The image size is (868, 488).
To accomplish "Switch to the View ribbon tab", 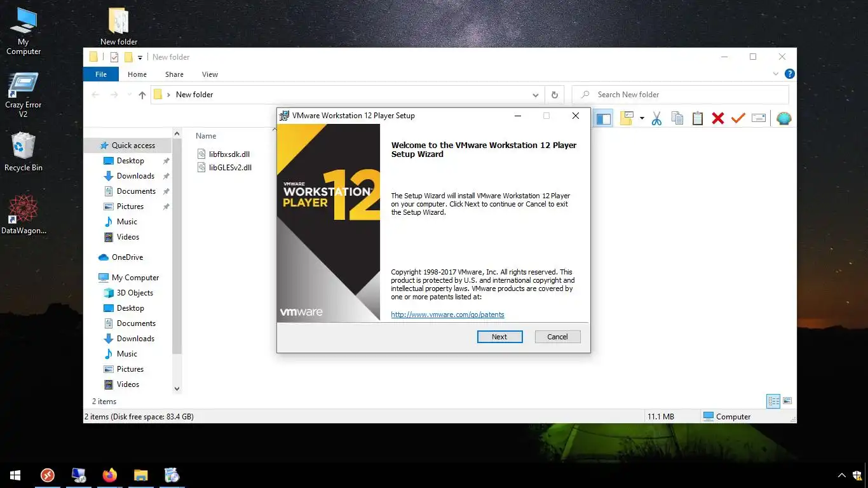I will click(x=210, y=74).
